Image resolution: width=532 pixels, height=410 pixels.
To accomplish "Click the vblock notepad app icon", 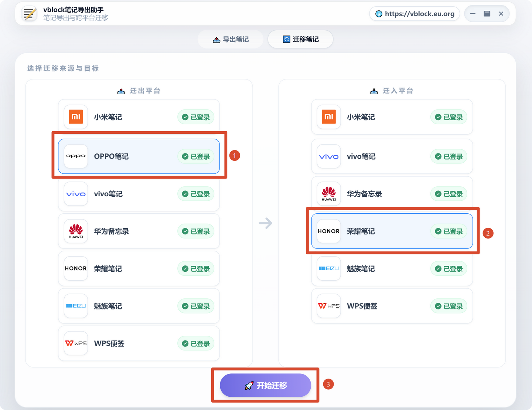I will (x=29, y=14).
